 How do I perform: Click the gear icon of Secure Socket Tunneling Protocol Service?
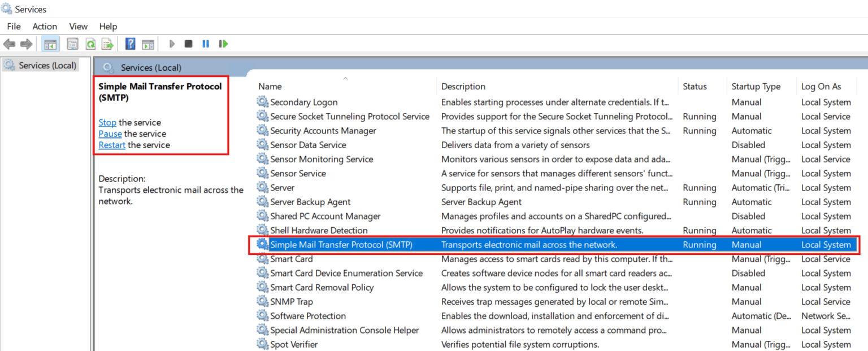[x=263, y=116]
